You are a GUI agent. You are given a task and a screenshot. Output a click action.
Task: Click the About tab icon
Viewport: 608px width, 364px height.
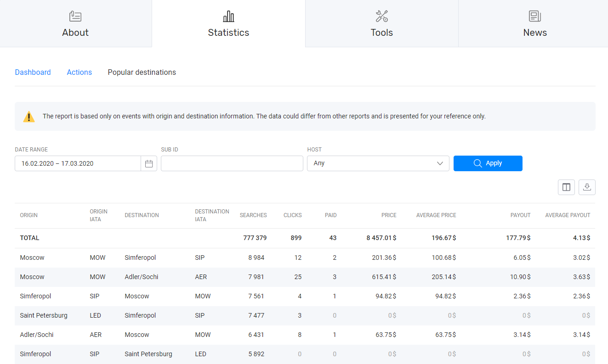pos(75,17)
